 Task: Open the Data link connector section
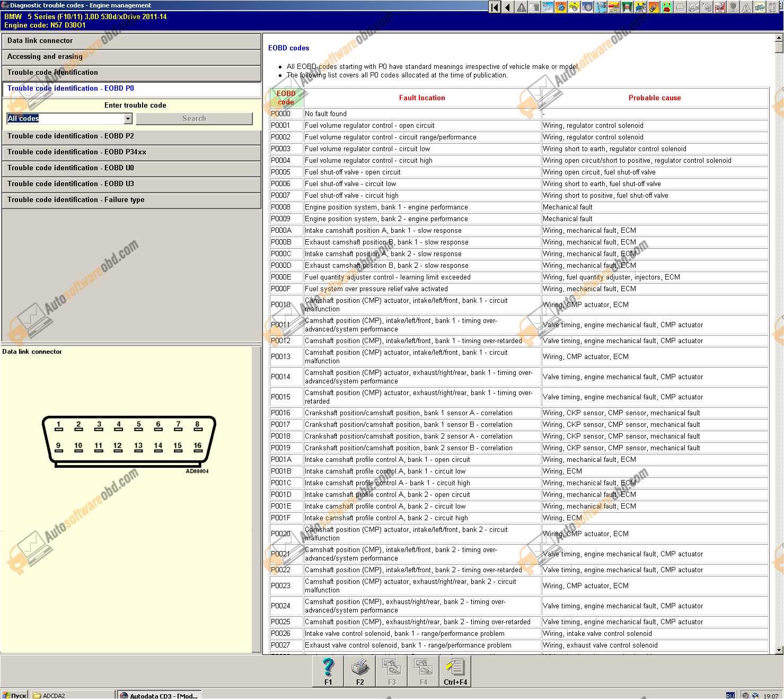(131, 41)
